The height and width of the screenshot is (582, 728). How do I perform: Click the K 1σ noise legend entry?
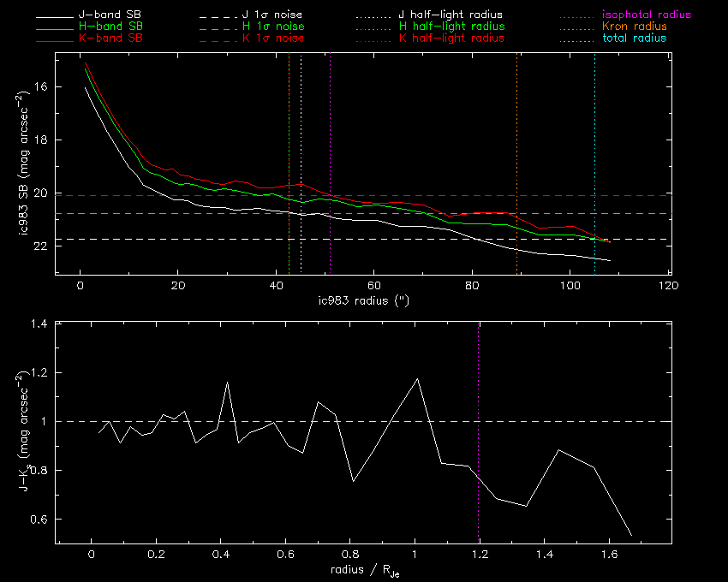tap(272, 39)
